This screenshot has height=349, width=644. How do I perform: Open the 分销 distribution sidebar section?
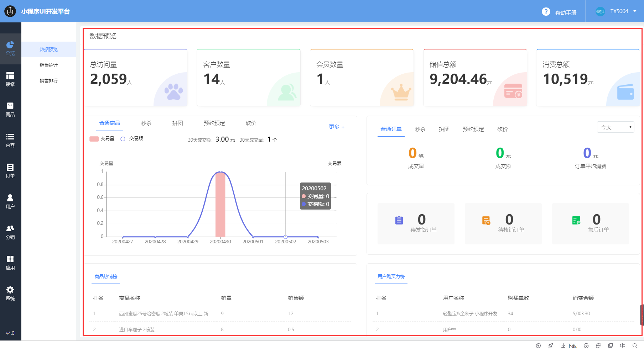tap(10, 232)
